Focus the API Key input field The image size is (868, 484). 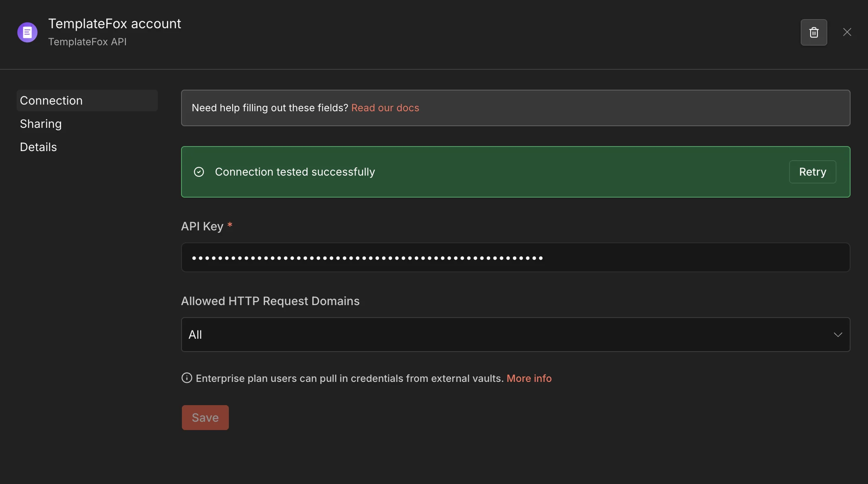(x=515, y=257)
